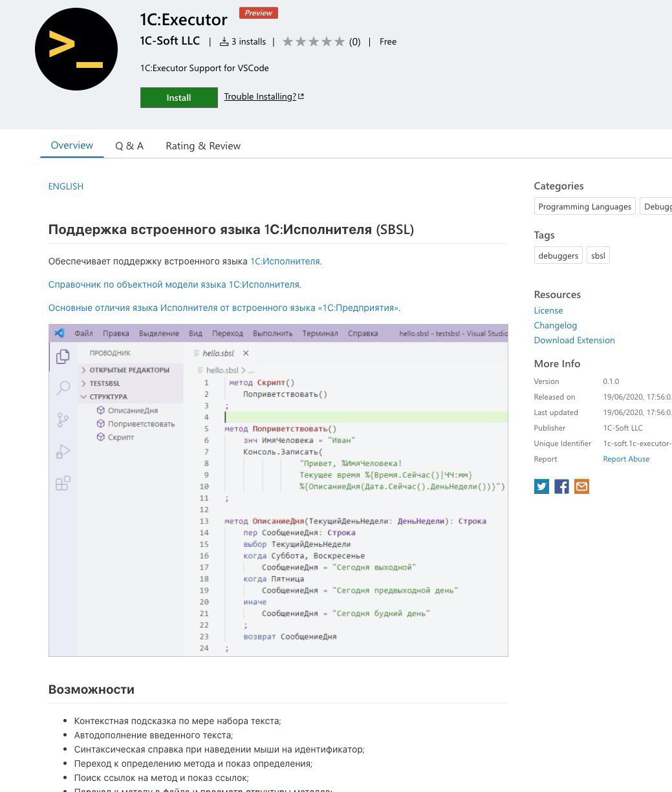Click the method icon next to ОписаниеДня
This screenshot has width=672, height=792.
click(100, 410)
